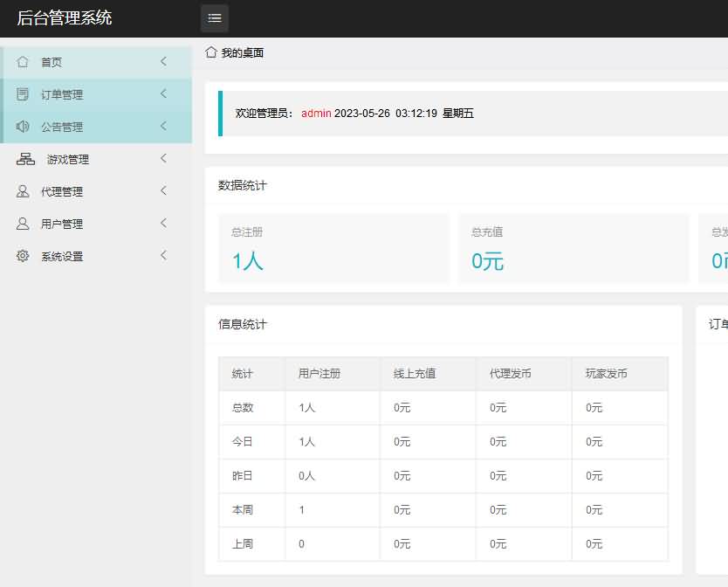Select the home icon beside 首页
This screenshot has width=728, height=587.
(x=23, y=61)
